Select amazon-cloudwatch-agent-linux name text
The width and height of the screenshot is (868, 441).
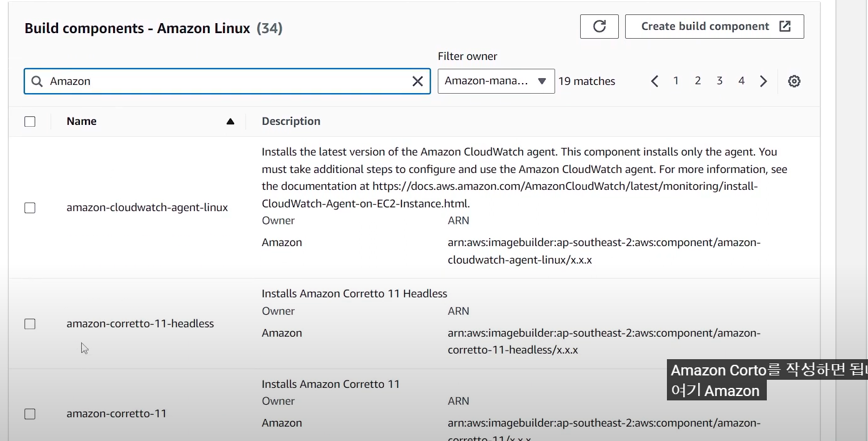click(147, 207)
